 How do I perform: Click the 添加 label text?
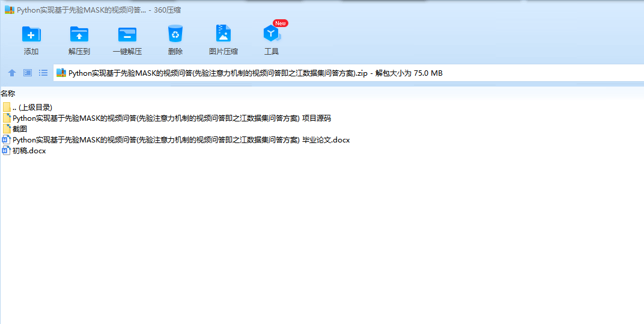pos(31,52)
